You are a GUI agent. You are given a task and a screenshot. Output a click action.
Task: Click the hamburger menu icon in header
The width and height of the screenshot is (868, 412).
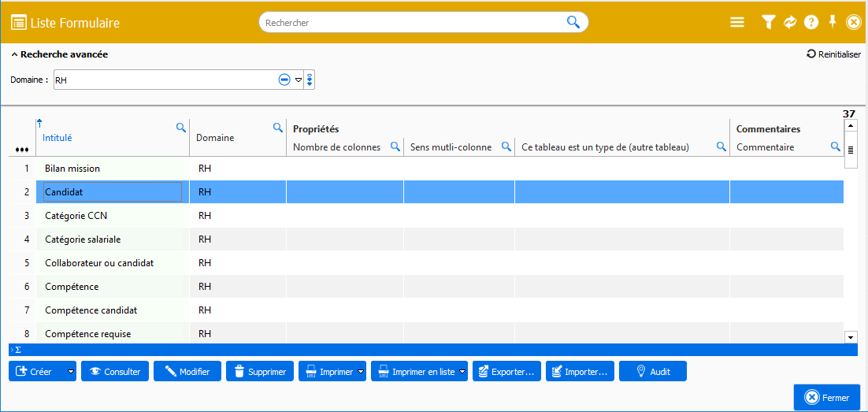(737, 23)
